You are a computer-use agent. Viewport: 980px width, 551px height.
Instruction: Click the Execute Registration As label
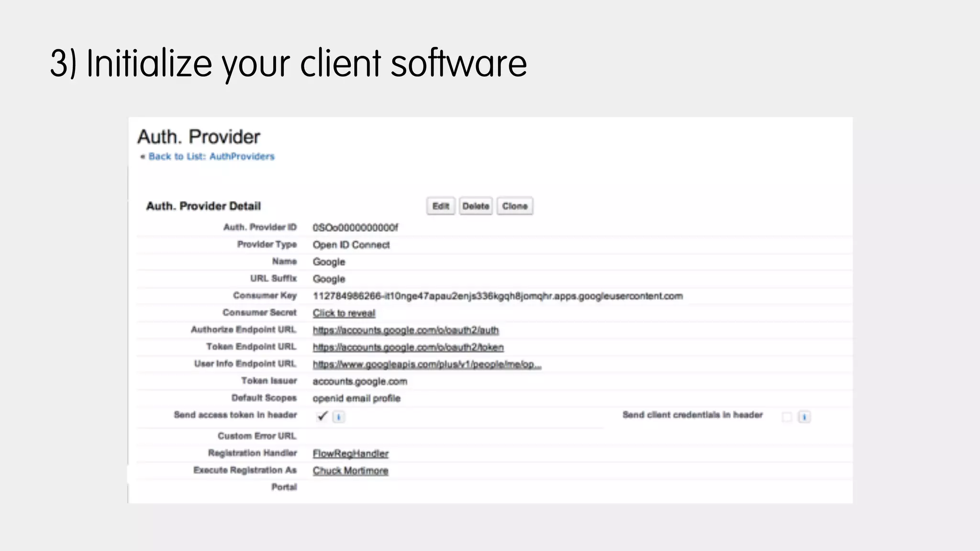pos(245,470)
